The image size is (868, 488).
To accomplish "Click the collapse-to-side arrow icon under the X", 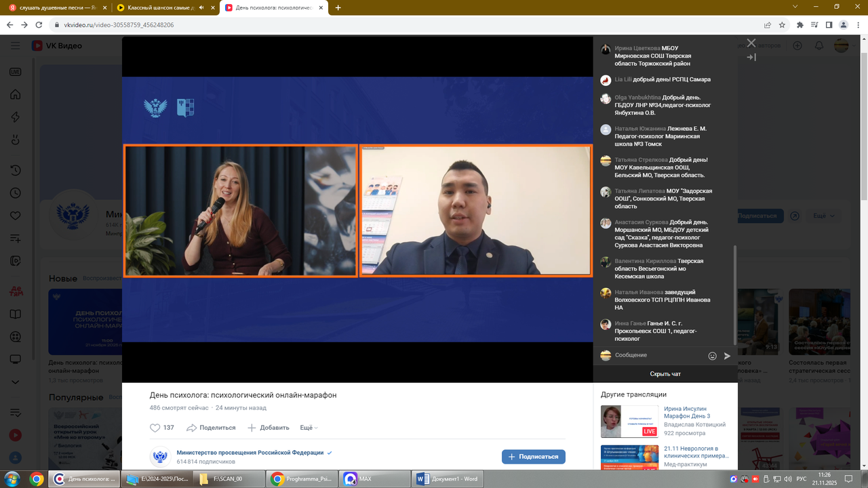I will point(751,58).
